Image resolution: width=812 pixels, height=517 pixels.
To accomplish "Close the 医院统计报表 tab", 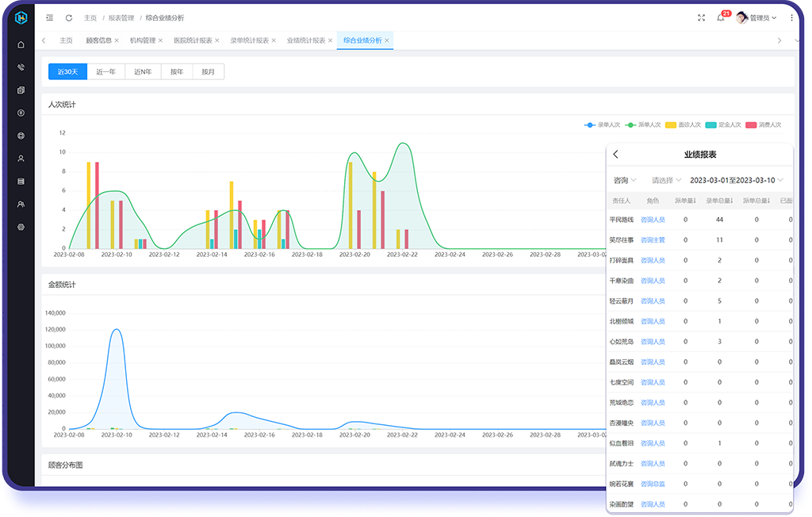I will click(x=217, y=40).
